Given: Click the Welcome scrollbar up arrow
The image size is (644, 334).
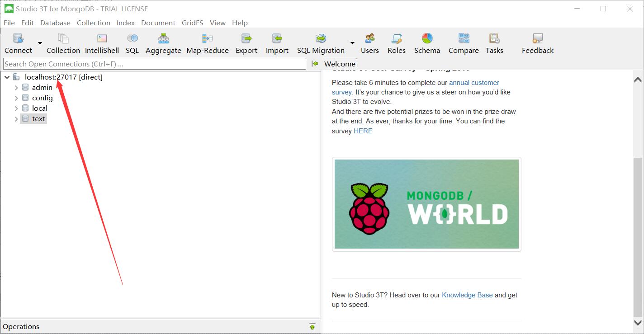Looking at the screenshot, I should (638, 80).
